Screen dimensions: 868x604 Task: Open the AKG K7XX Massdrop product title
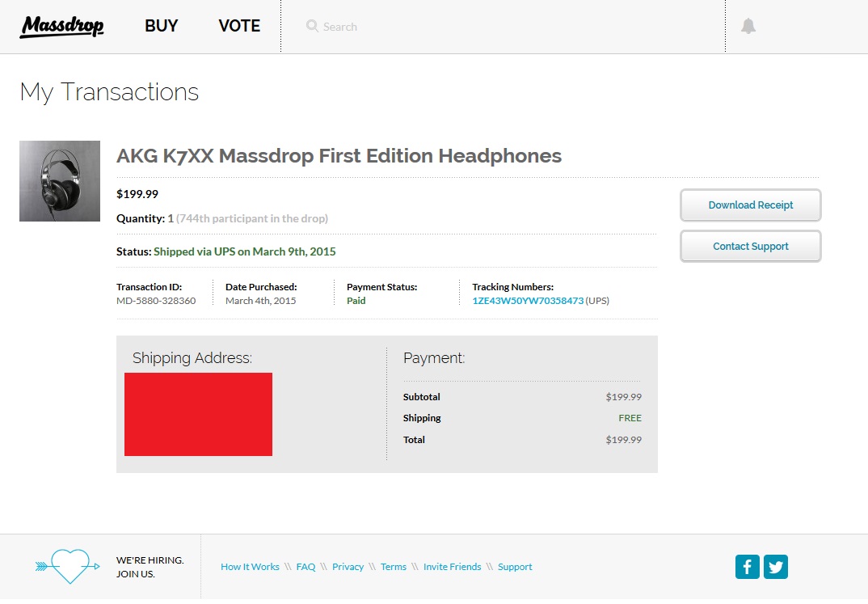pos(339,155)
